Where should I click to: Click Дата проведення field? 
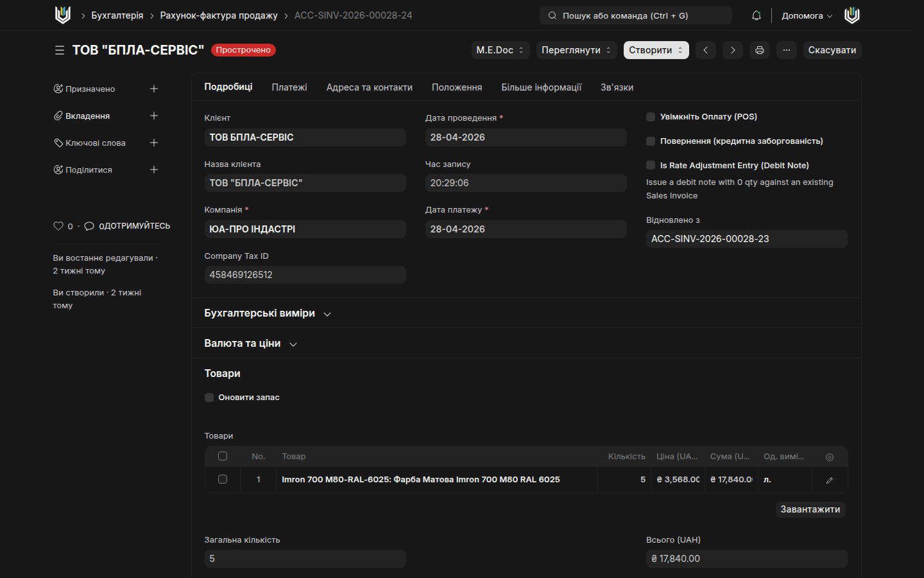(526, 137)
